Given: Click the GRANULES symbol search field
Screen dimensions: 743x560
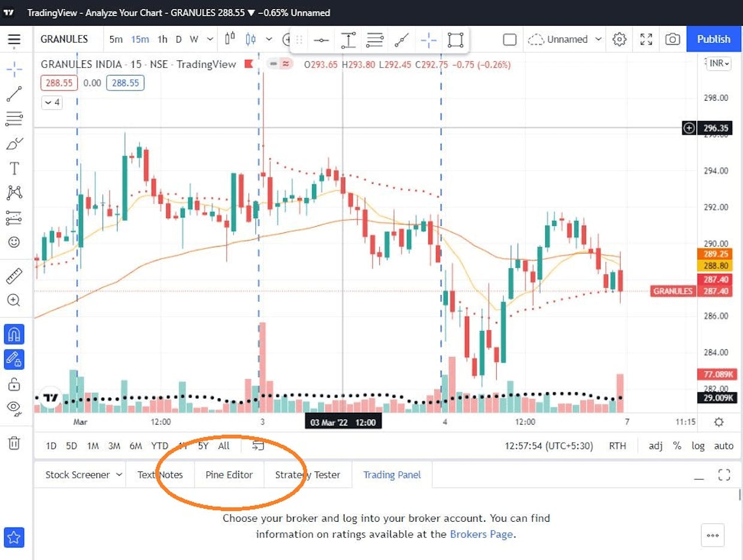Looking at the screenshot, I should click(64, 40).
